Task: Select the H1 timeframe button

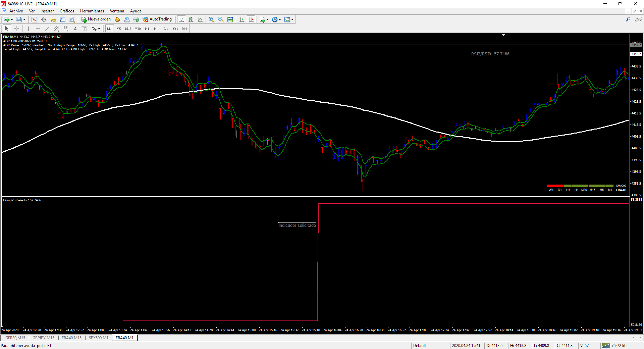Action: [147, 29]
